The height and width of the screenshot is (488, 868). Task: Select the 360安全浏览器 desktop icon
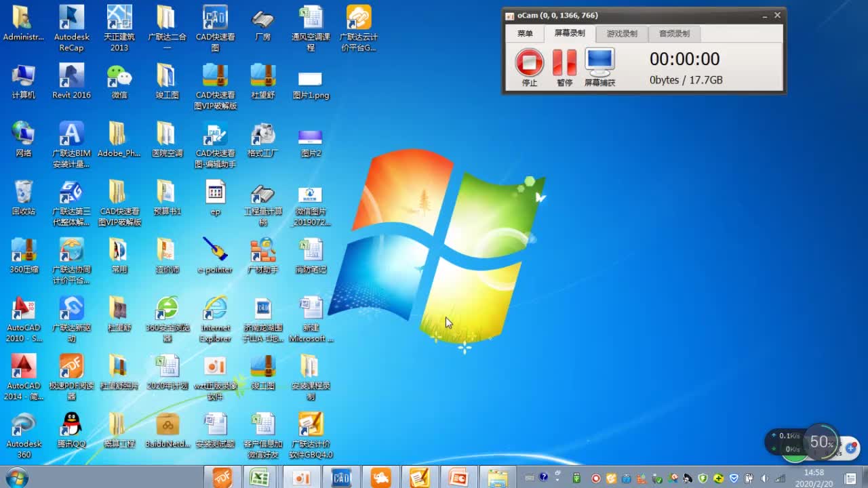tap(167, 319)
